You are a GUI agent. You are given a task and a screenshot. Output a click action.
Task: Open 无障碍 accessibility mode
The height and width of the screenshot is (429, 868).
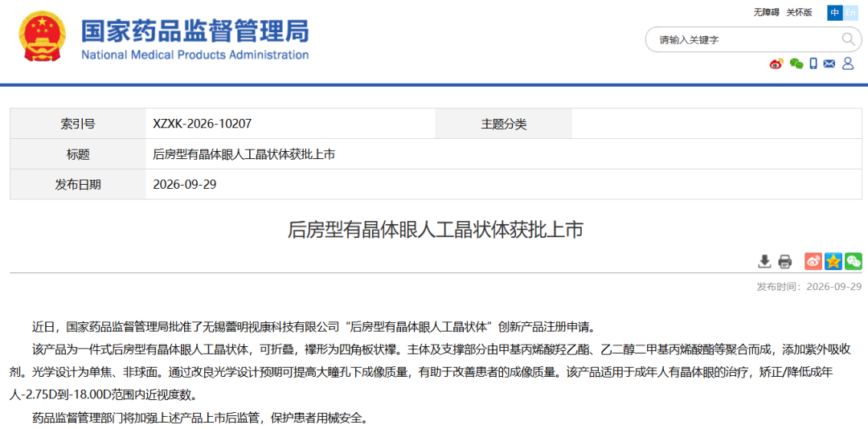coord(766,13)
